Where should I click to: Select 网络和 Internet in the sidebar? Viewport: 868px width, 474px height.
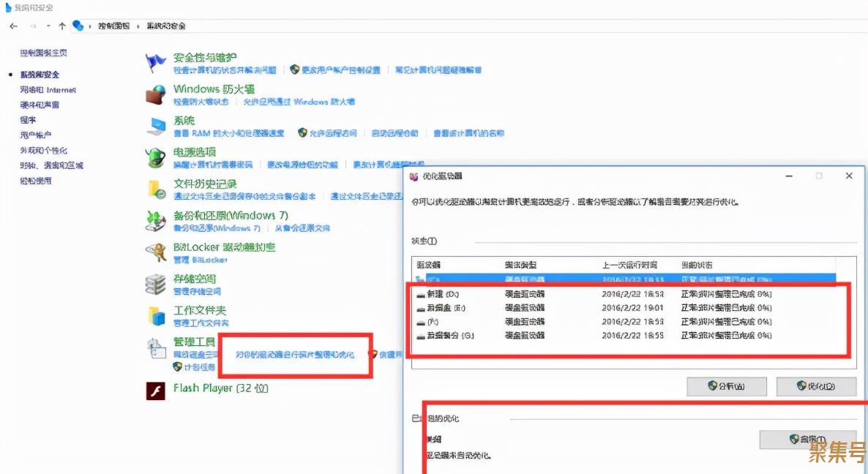(x=48, y=89)
